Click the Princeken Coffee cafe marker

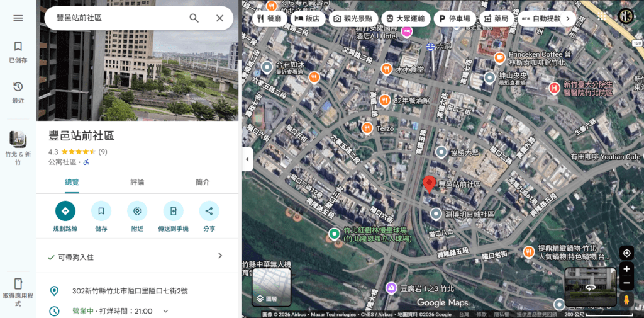(500, 57)
